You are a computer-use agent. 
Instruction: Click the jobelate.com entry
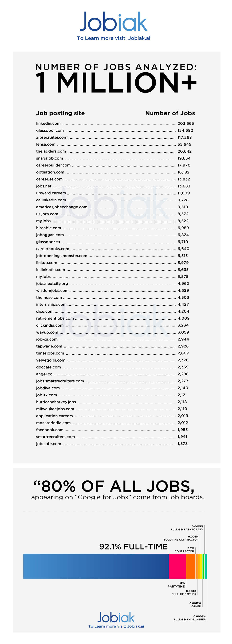(x=49, y=444)
